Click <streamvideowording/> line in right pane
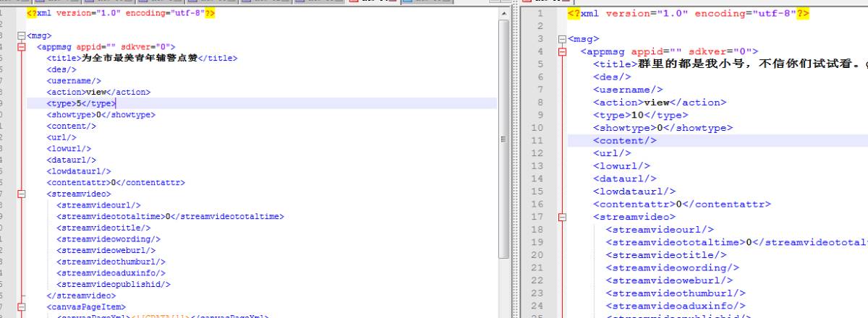 coord(673,267)
